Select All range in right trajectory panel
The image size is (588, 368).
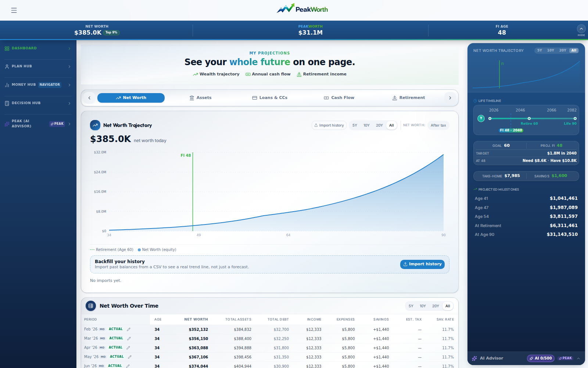click(x=574, y=50)
